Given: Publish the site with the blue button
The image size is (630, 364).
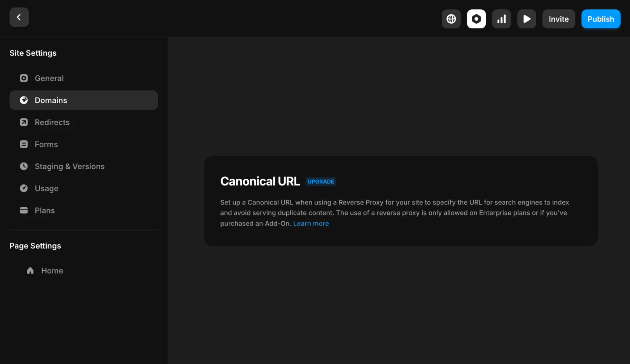Looking at the screenshot, I should click(601, 19).
